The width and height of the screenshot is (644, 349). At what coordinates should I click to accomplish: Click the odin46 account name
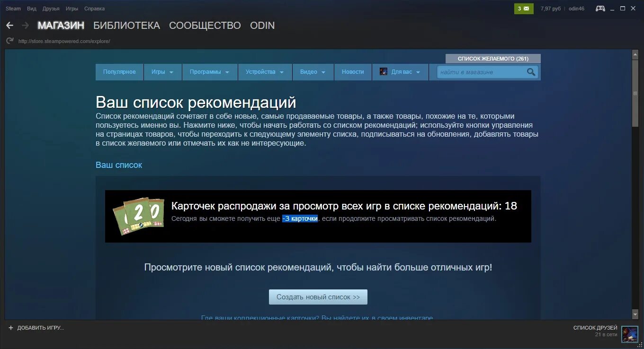576,9
